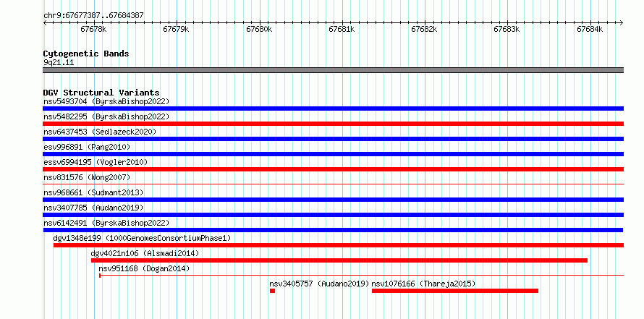The width and height of the screenshot is (644, 319).
Task: Click the left arrow of the ruler
Action: tap(45, 22)
